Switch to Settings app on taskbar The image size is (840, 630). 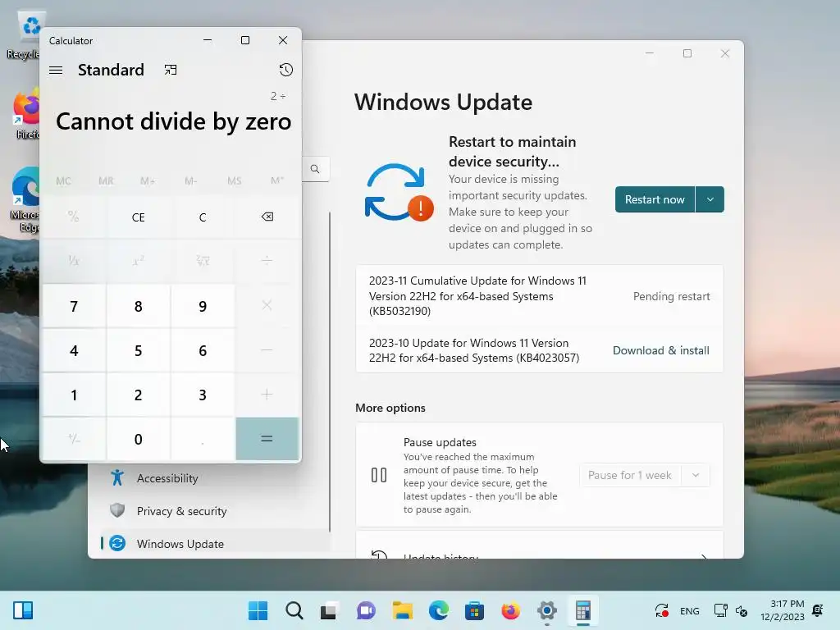point(547,610)
